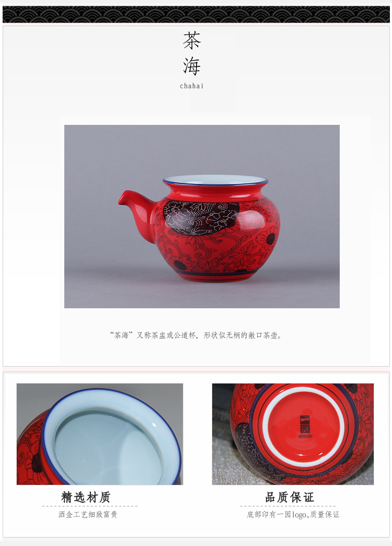Click the 精选材质 heading

coord(86,497)
